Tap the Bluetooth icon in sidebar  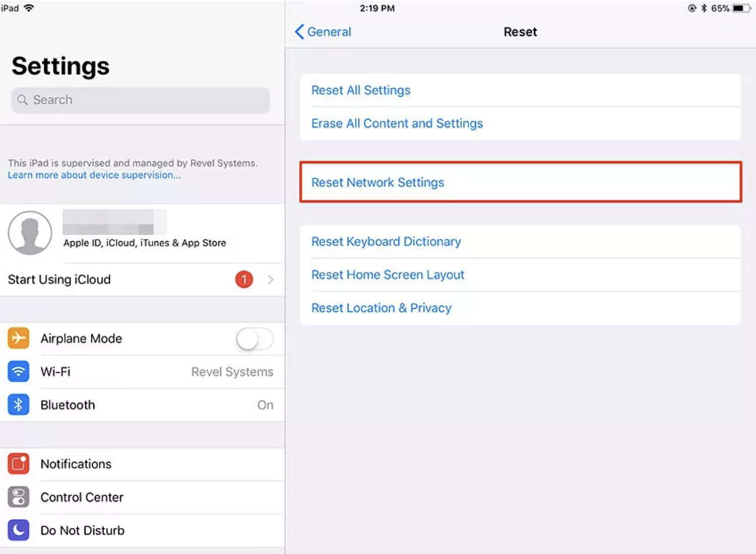(18, 405)
